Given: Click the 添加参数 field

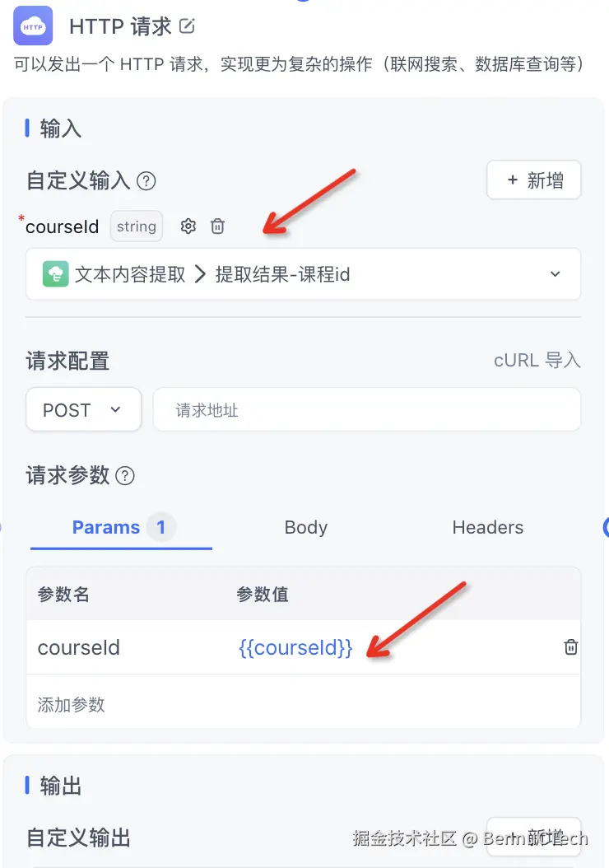Looking at the screenshot, I should click(x=303, y=704).
